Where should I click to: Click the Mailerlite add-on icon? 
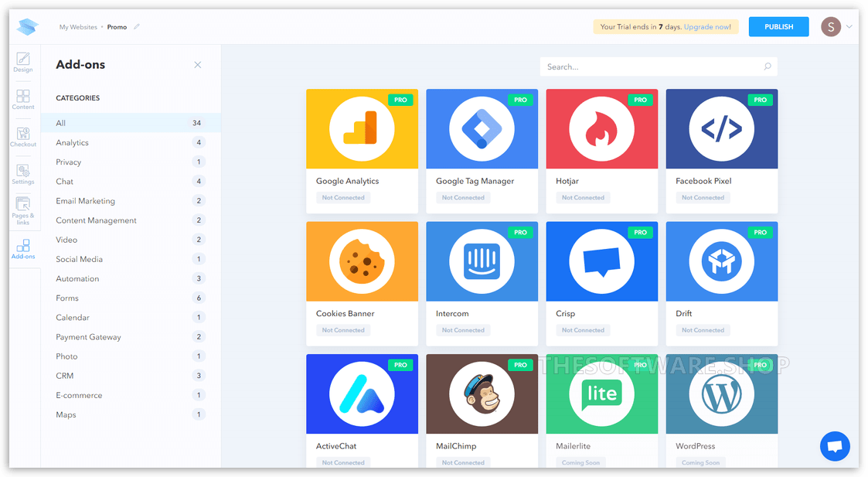click(602, 394)
